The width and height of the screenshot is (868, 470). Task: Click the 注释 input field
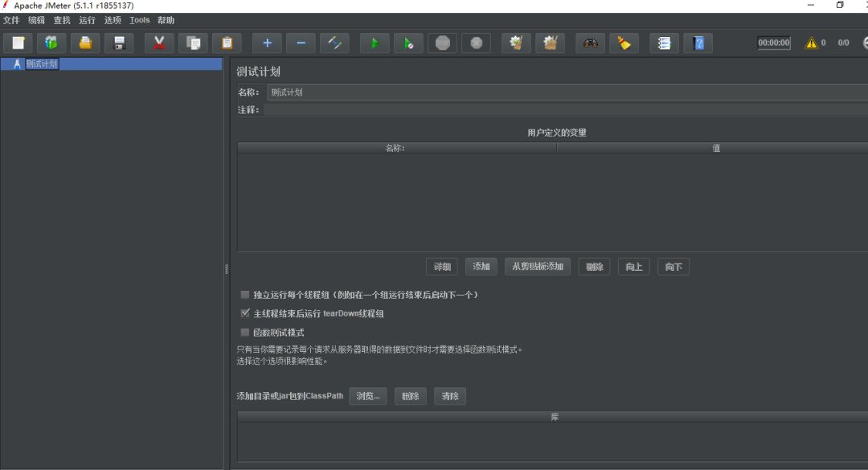(x=565, y=110)
